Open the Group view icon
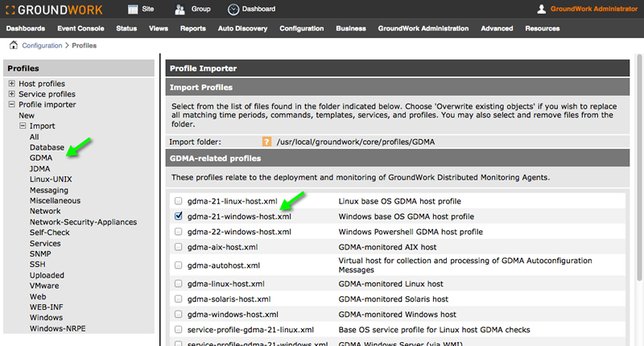Image resolution: width=644 pixels, height=346 pixels. point(180,9)
